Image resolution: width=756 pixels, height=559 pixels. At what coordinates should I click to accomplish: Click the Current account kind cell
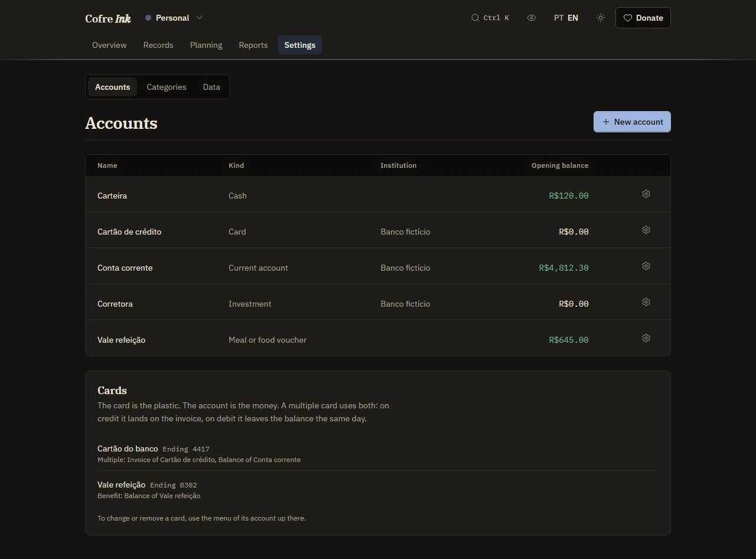pos(258,268)
